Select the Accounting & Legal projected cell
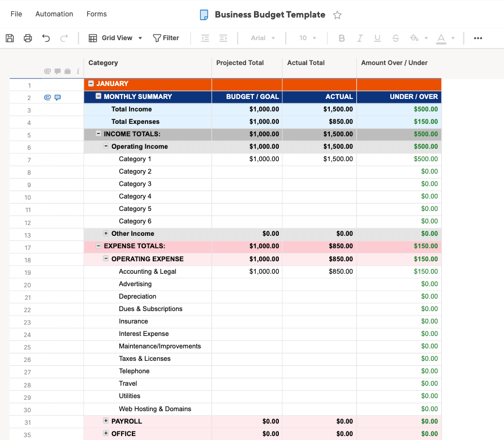Screen dimensions: 504x440 pos(247,271)
